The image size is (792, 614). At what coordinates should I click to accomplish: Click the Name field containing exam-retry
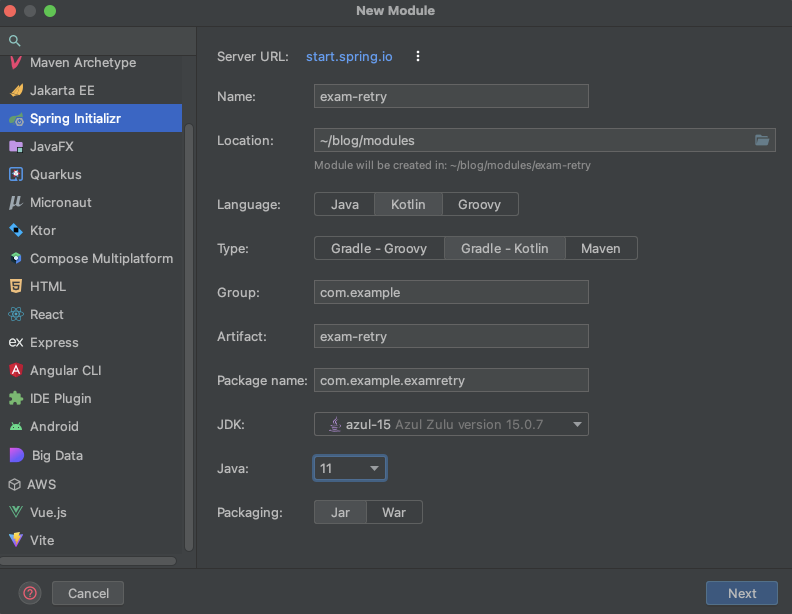451,96
